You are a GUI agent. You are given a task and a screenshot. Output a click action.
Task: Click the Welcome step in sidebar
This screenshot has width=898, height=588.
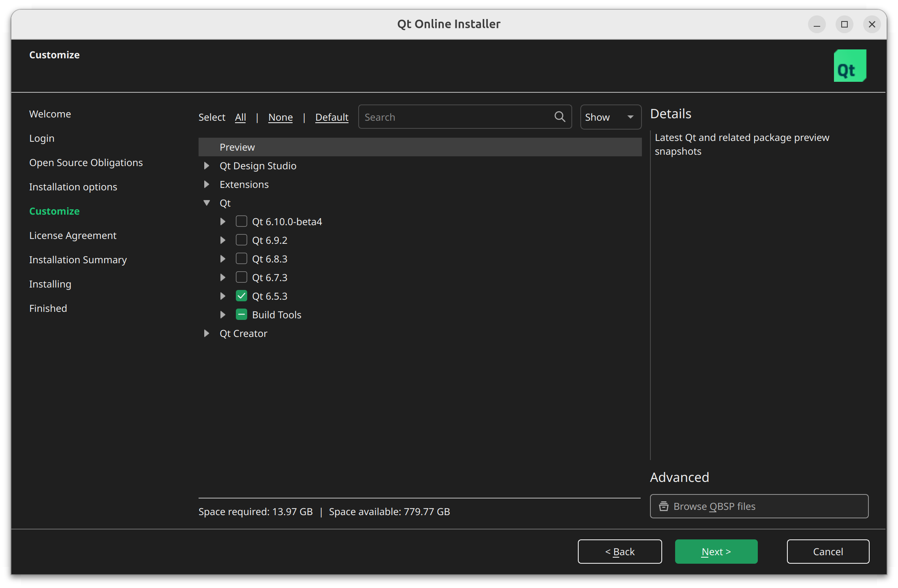(50, 114)
